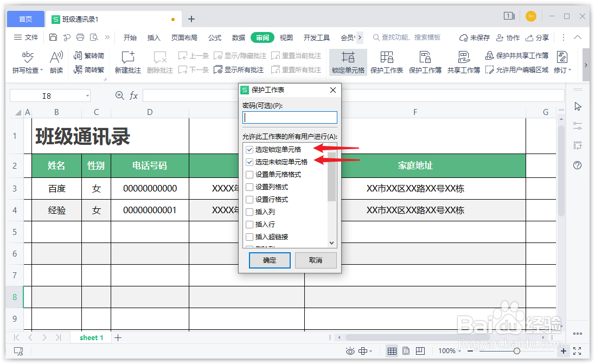The height and width of the screenshot is (364, 595).
Task: Open 允许用户编辑区域
Action: [x=517, y=70]
